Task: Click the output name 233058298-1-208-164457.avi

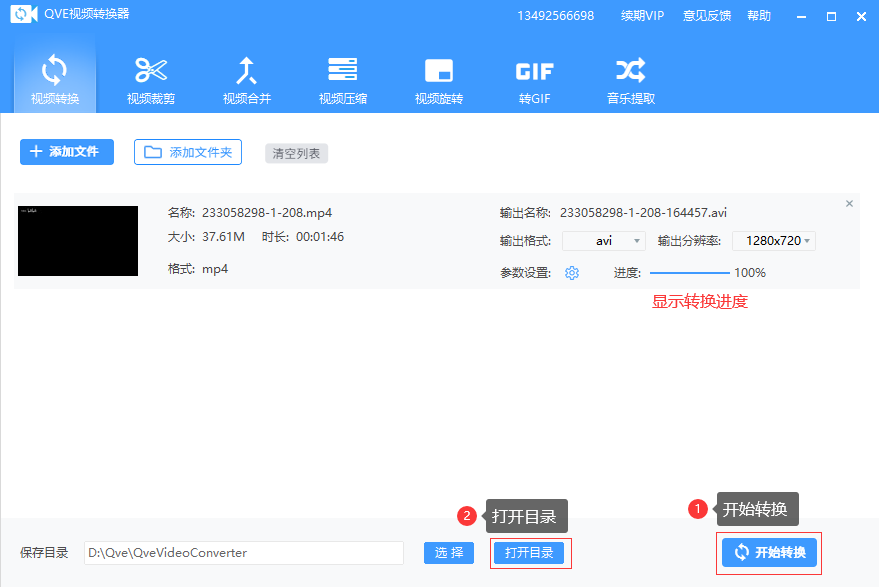Action: (x=644, y=213)
